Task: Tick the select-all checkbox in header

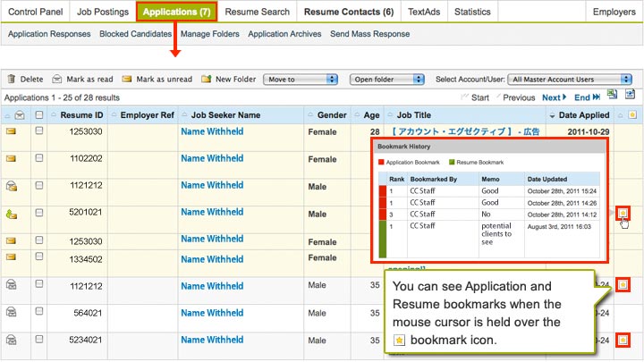Action: pos(39,115)
